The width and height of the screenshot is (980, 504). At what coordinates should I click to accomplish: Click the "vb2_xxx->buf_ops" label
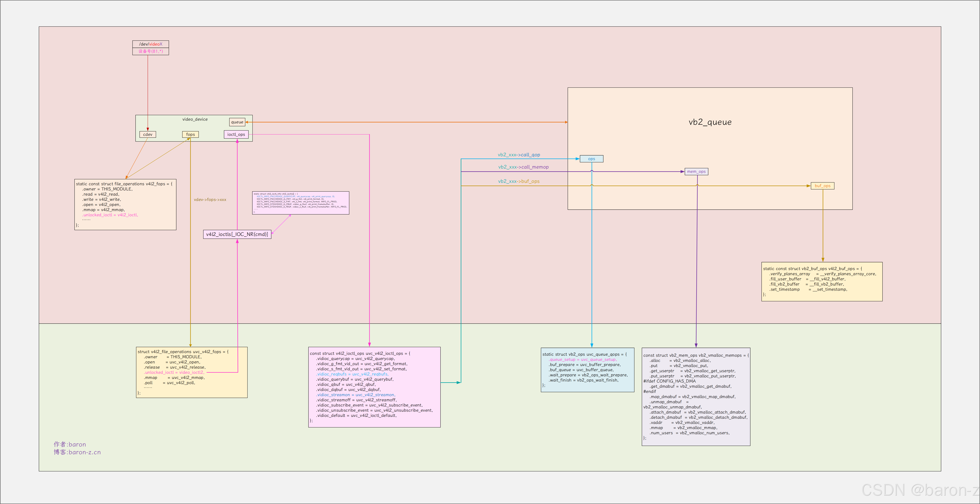click(519, 181)
